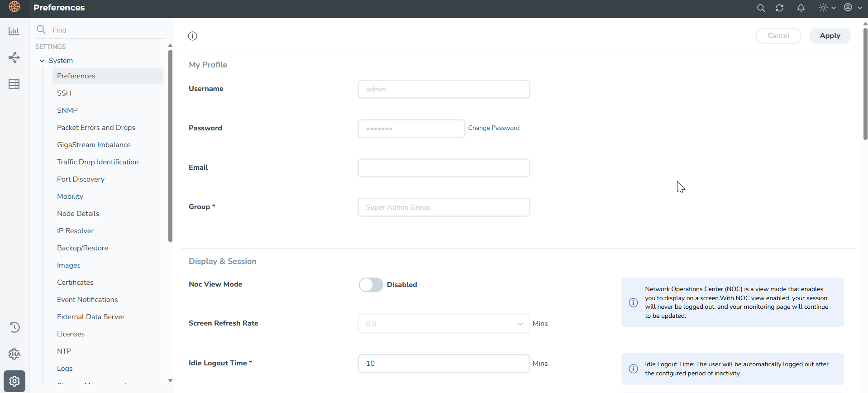Click the Idle Logout Time field

(x=444, y=364)
